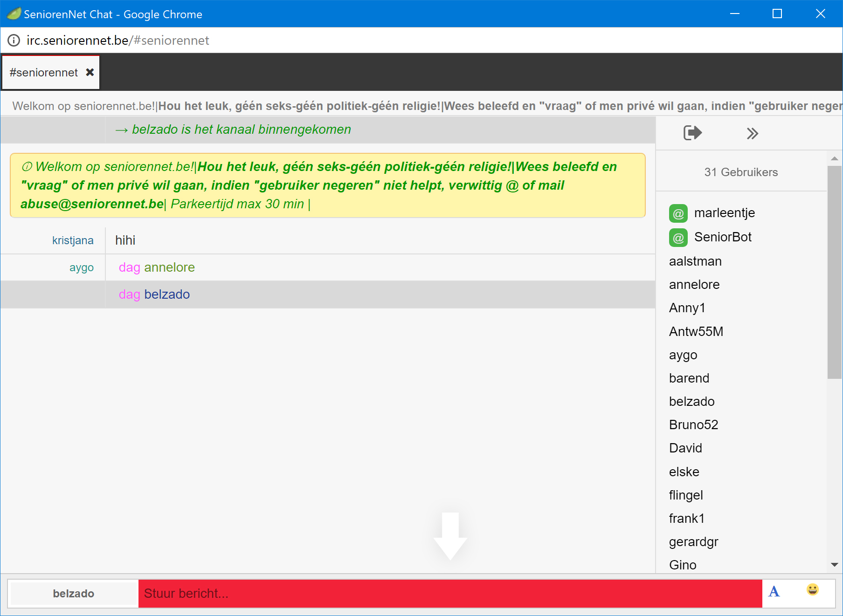Click marleentje's operator @ badge
This screenshot has width=843, height=616.
coord(678,213)
